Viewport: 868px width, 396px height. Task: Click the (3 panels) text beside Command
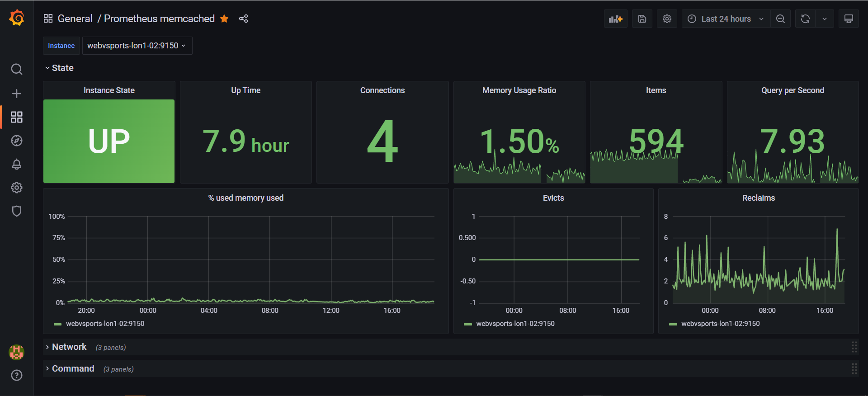118,369
